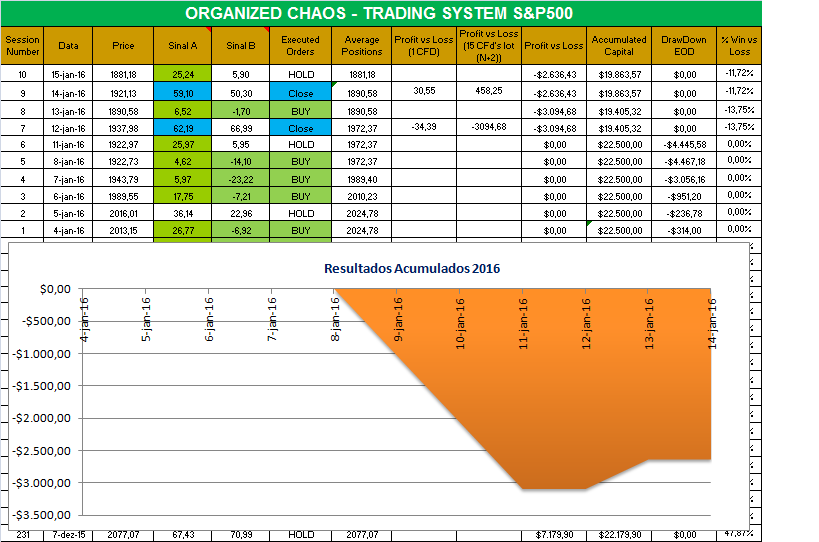Select the HOLD cell for 11-jan-16
The image size is (819, 542).
point(300,144)
